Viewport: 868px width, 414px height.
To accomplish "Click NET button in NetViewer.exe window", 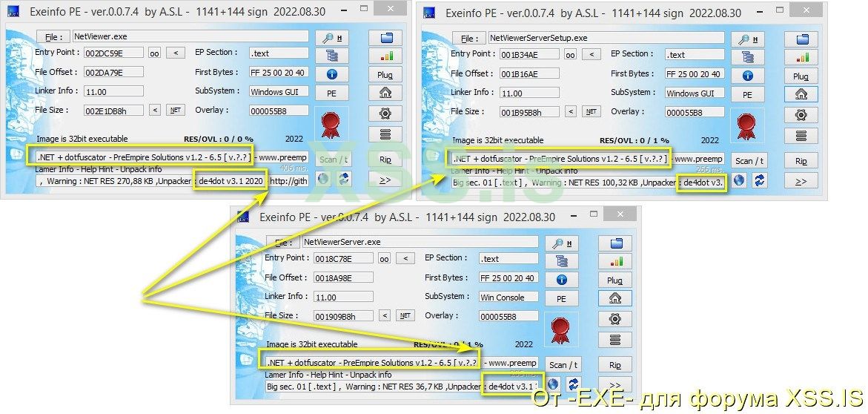I will click(x=176, y=111).
